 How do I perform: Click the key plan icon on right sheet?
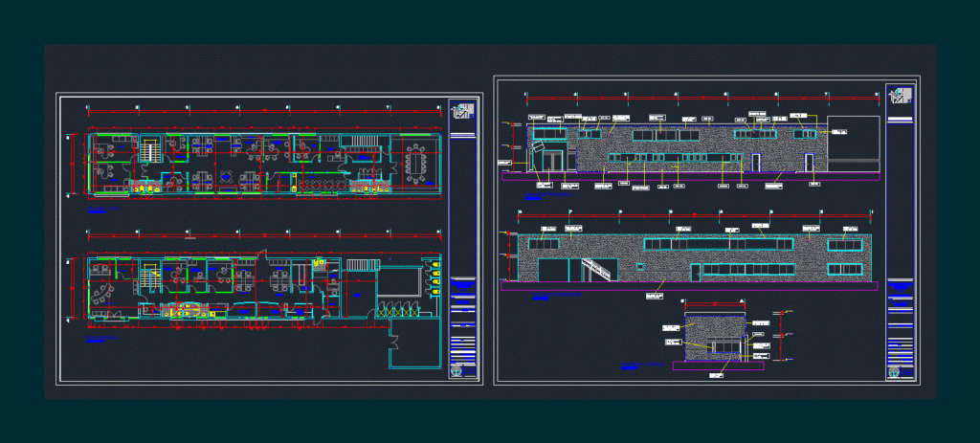tap(901, 95)
